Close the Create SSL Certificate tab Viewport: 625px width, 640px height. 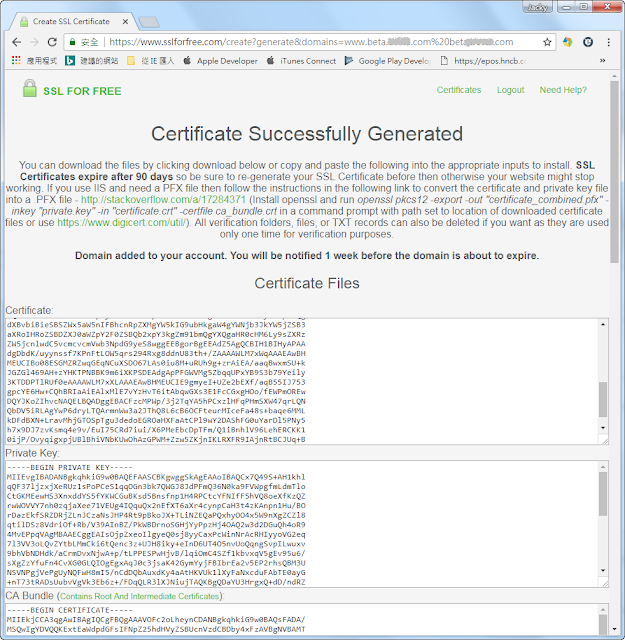tap(125, 22)
